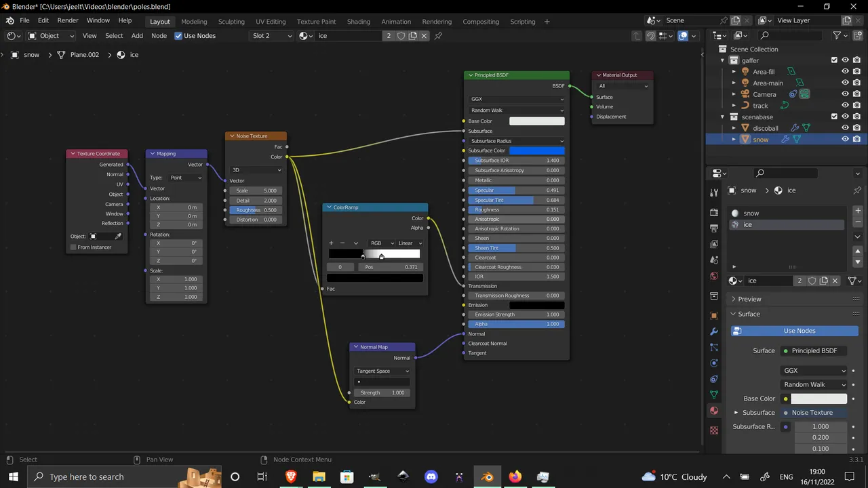Select the snow material slot in list

coord(787,213)
